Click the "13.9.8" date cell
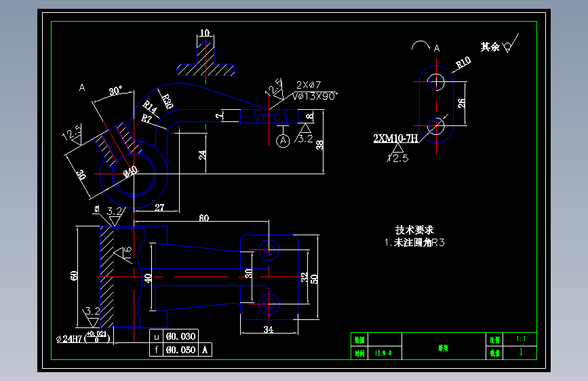Image resolution: width=588 pixels, height=381 pixels. 383,353
